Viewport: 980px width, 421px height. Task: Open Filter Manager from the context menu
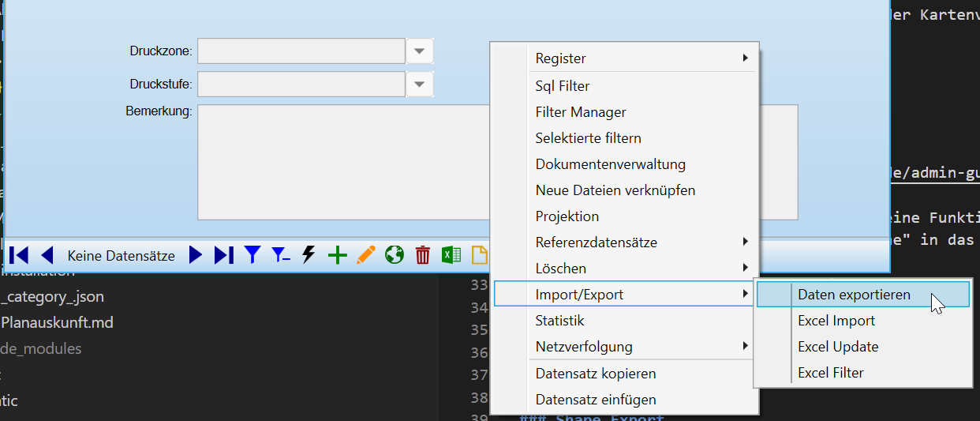(x=581, y=112)
